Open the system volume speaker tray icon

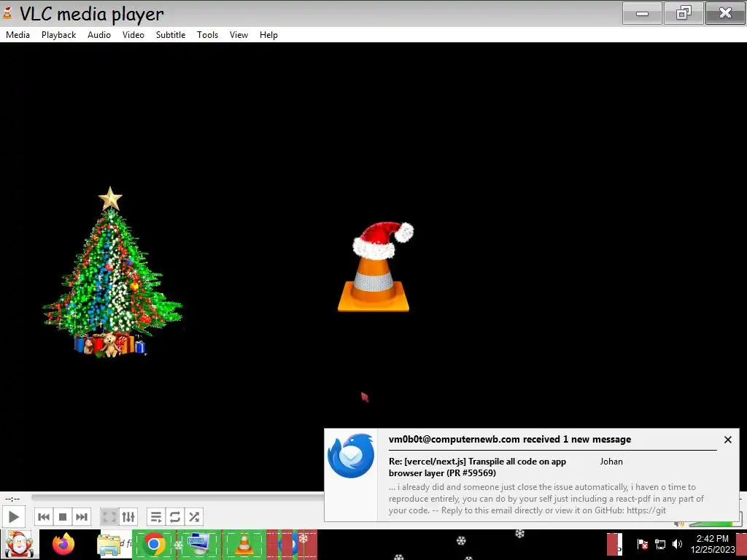point(677,544)
